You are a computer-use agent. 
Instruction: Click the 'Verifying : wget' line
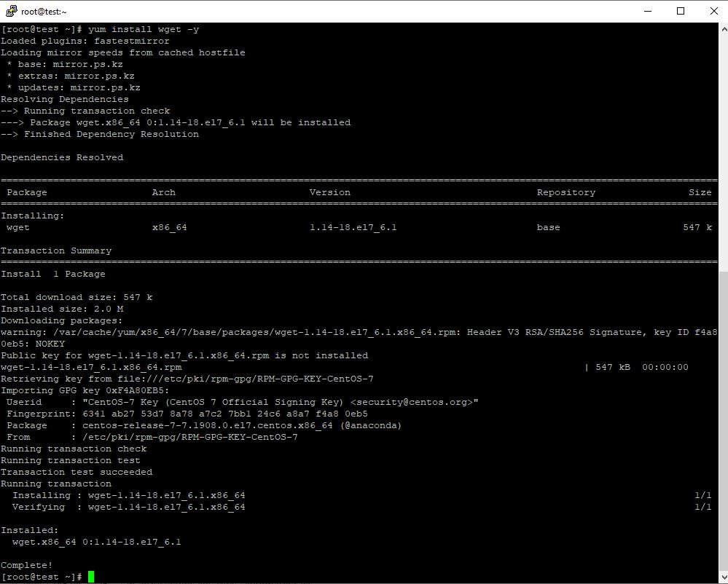tap(128, 507)
